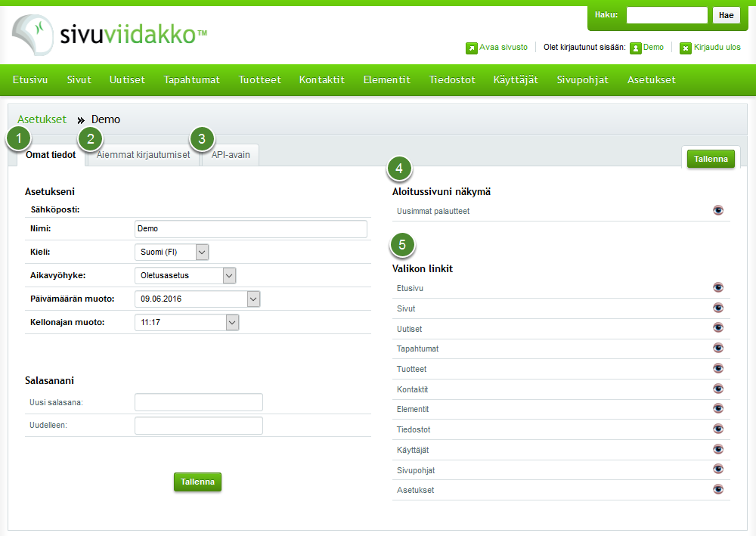The image size is (756, 536).
Task: Toggle eye icon for Uutiset link
Action: point(718,328)
